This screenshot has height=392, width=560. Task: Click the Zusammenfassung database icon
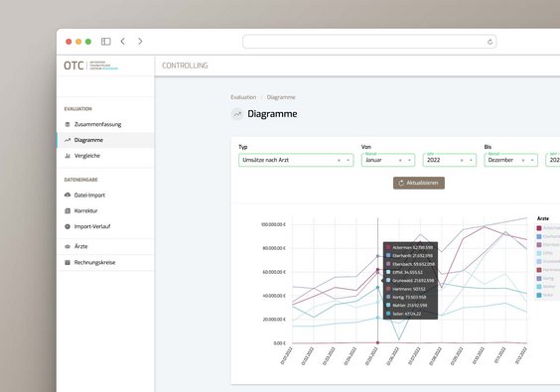click(x=68, y=124)
